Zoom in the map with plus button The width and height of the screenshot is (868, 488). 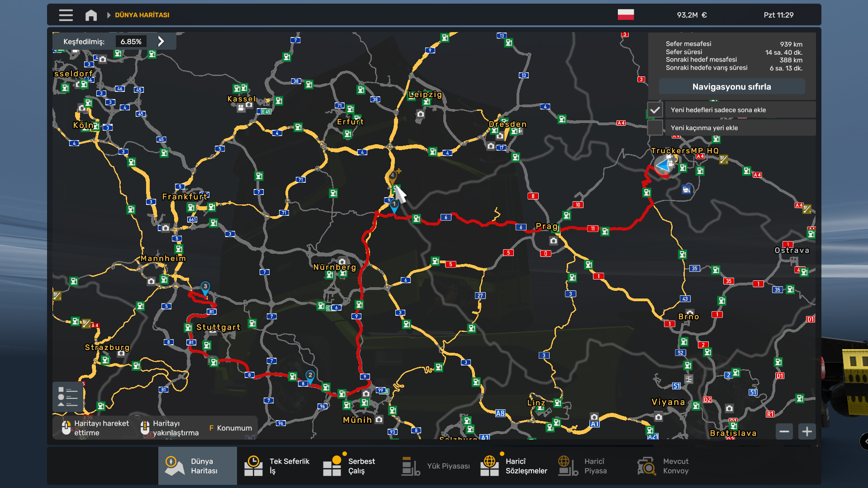[807, 431]
